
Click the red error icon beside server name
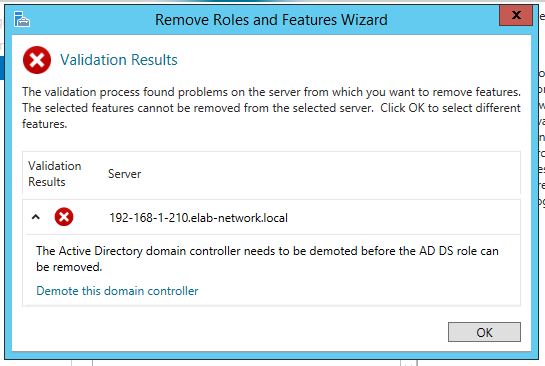pyautogui.click(x=64, y=217)
